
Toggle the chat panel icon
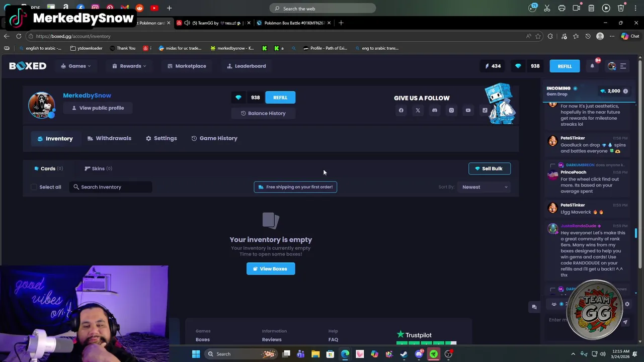pos(534,307)
